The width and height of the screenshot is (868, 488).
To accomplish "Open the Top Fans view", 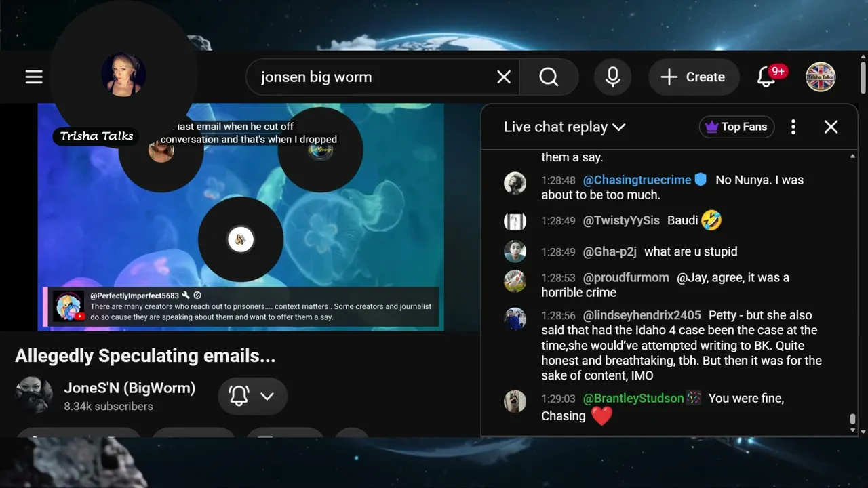I will click(736, 127).
